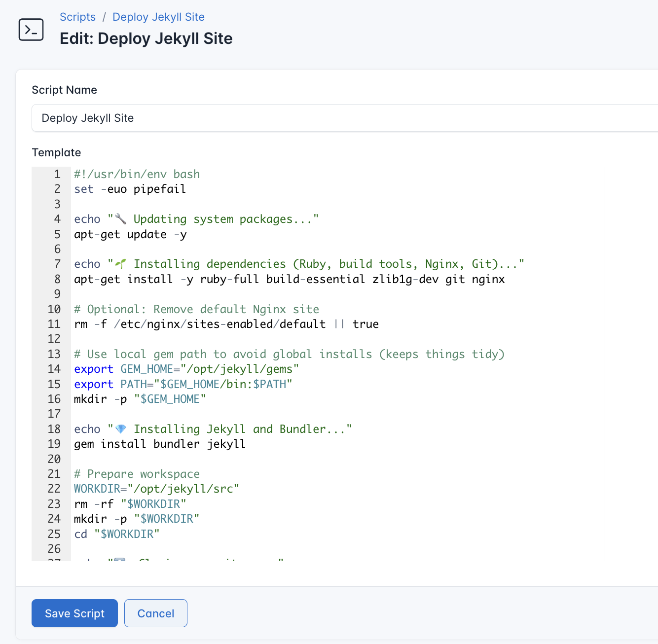Click the seedling emoji on line 7

[120, 263]
